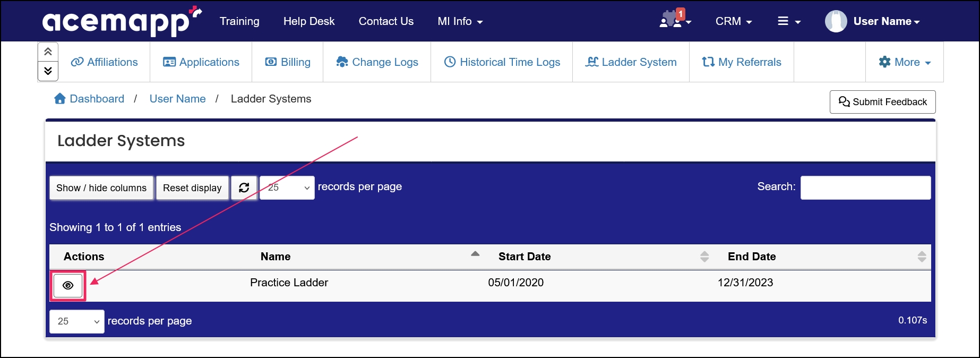Click Show / hide columns button
Screen dimensions: 980x358
coord(101,187)
